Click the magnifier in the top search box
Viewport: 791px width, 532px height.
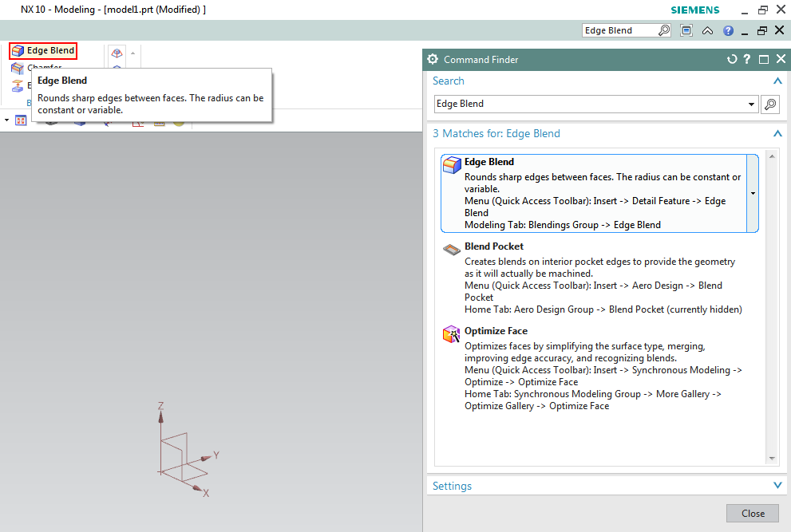664,30
